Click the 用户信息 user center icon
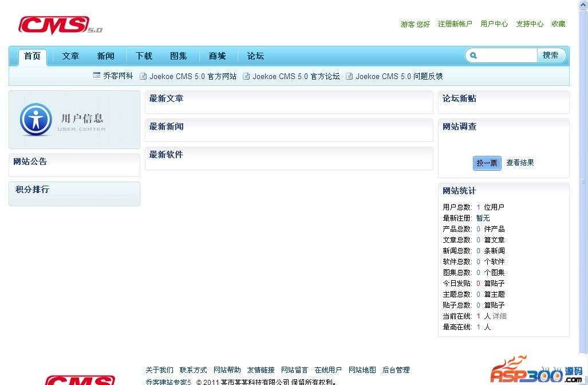The height and width of the screenshot is (385, 588). [35, 119]
